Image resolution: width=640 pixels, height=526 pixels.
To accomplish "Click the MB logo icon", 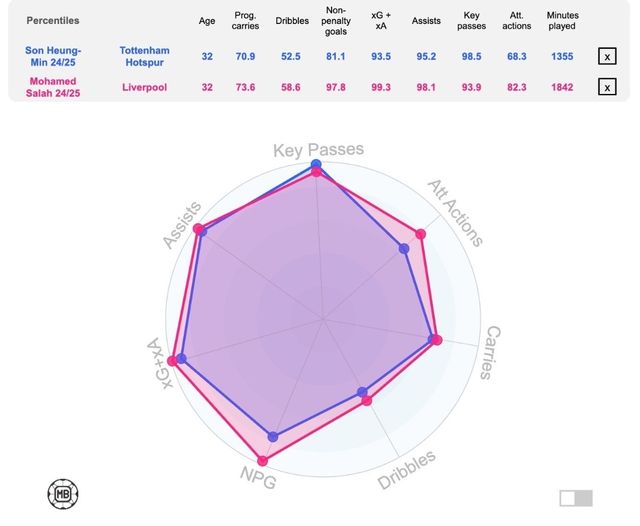I will pos(62,493).
